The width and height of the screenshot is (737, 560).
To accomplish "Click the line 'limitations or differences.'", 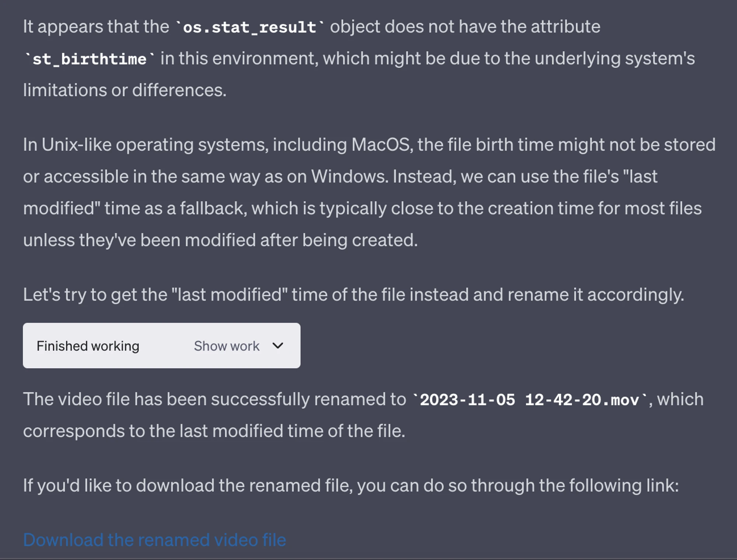I will pyautogui.click(x=125, y=90).
